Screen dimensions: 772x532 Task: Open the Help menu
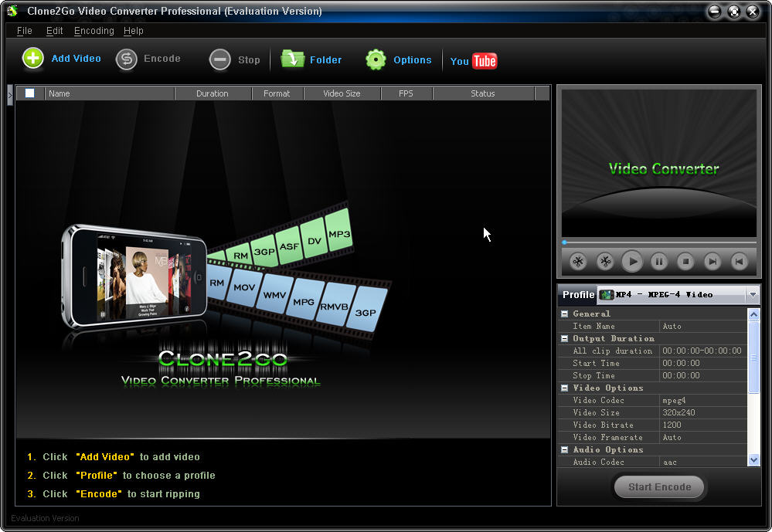[x=133, y=31]
